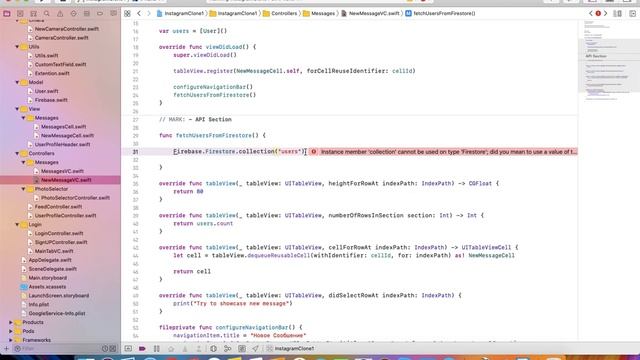
Task: Pause program execution
Action: point(157,349)
